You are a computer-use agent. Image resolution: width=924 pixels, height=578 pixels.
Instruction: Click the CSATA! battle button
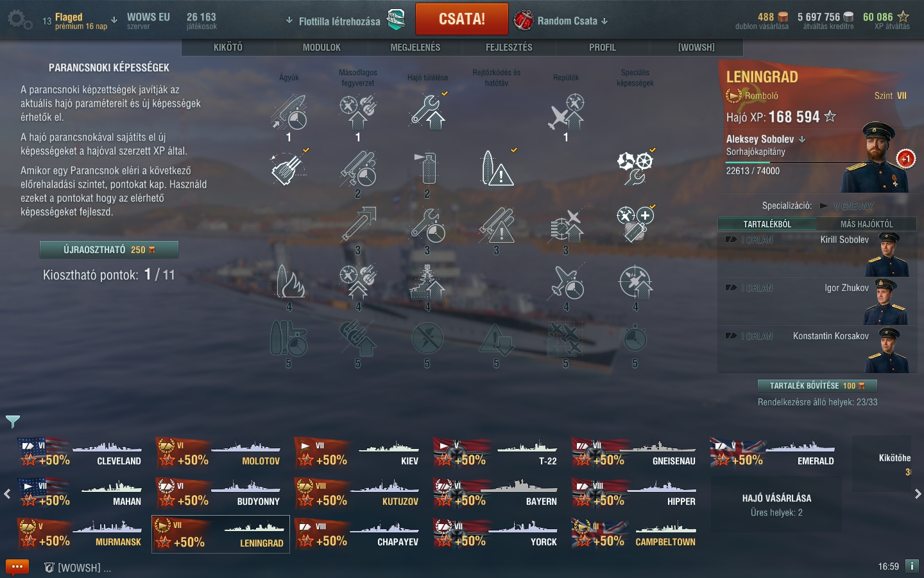pos(462,19)
